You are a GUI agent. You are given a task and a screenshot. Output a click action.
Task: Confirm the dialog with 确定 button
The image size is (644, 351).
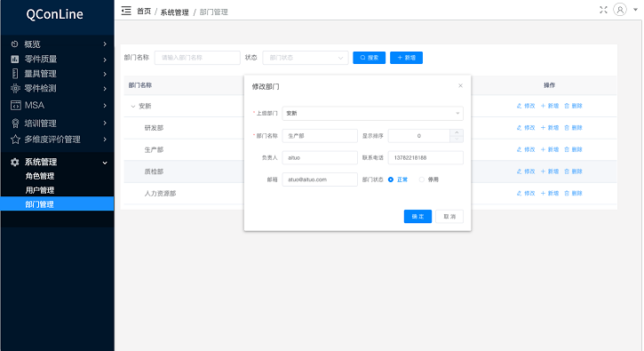417,217
